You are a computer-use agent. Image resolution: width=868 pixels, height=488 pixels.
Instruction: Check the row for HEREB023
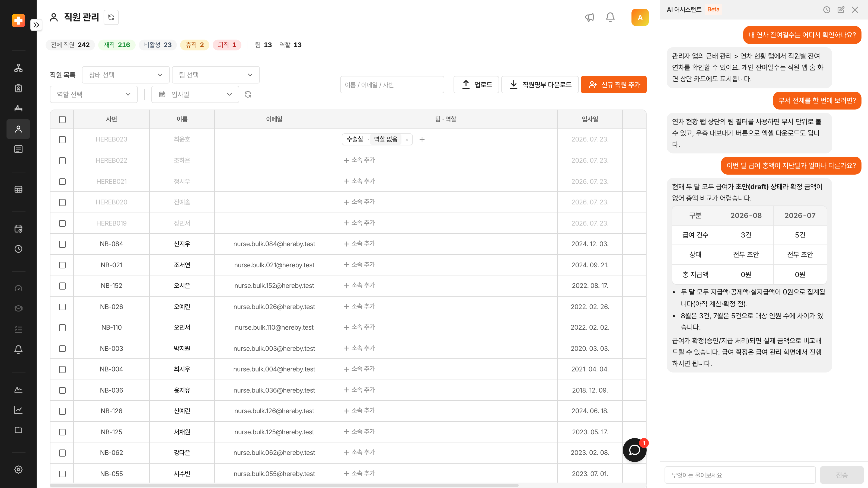coord(62,139)
